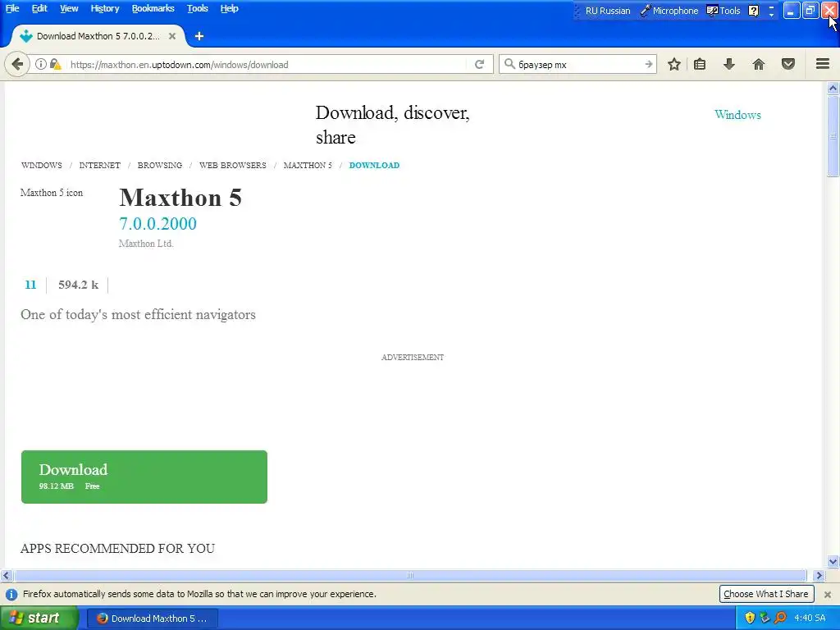The width and height of the screenshot is (840, 630).
Task: Click horizontal scrollbar left arrow
Action: point(6,576)
